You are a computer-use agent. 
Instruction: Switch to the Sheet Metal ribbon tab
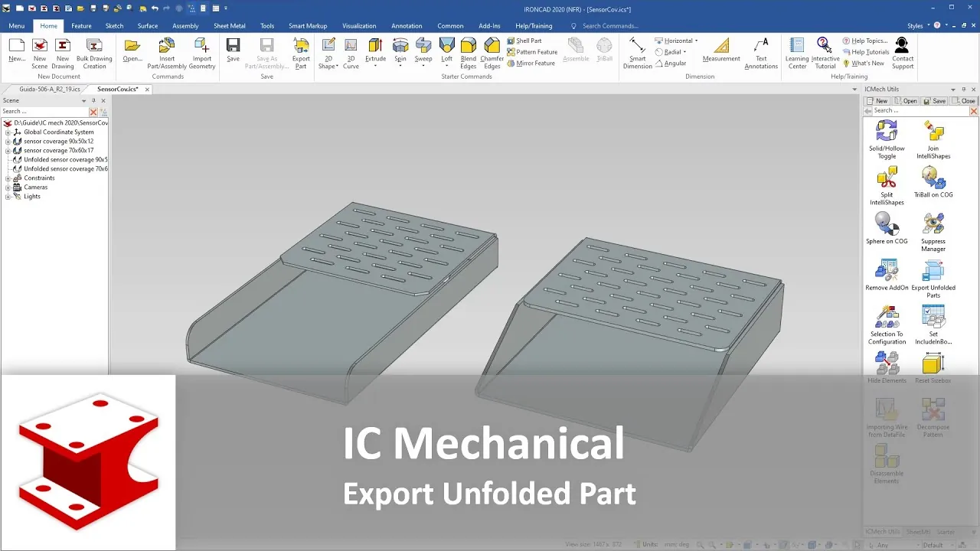pos(230,26)
